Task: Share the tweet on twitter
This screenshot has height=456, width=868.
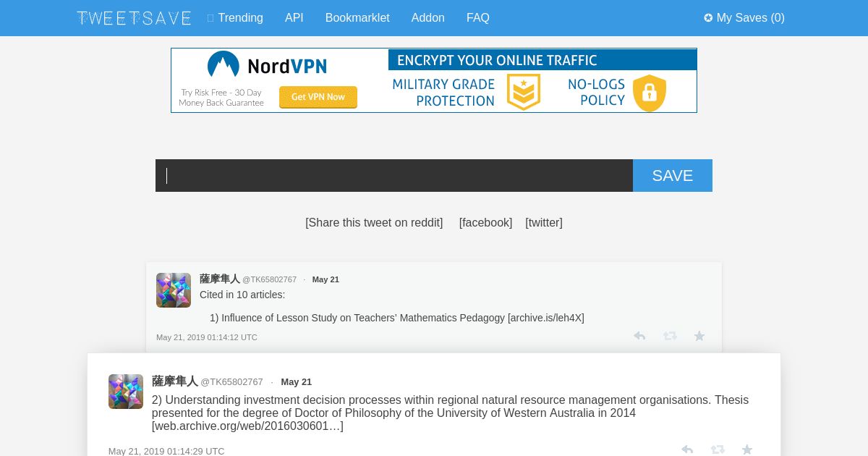Action: (x=544, y=223)
